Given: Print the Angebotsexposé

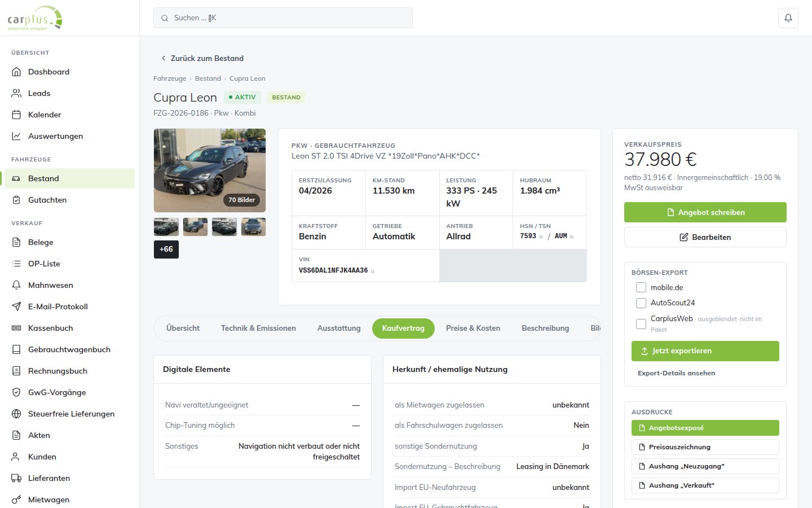Looking at the screenshot, I should tap(705, 428).
